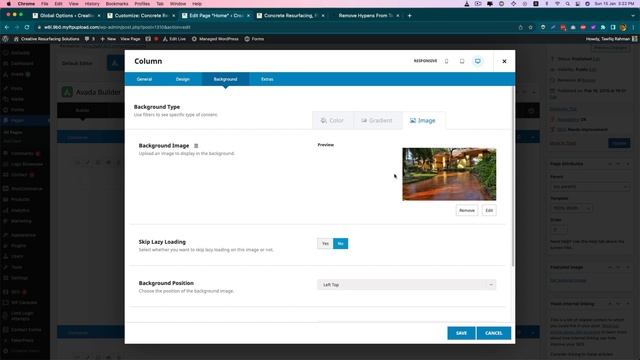Open Forms in the admin bar
This screenshot has height=360, width=640.
pos(254,39)
